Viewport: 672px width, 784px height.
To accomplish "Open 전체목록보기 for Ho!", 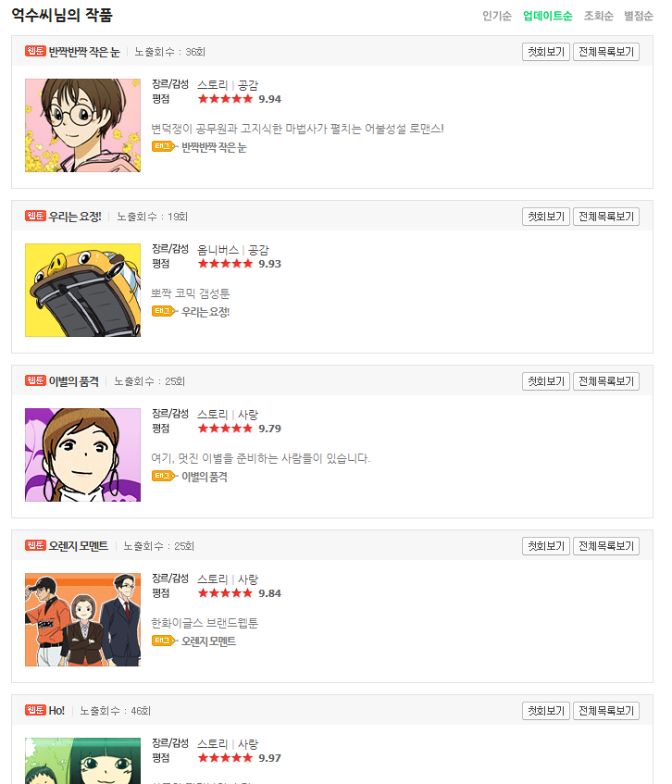I will (x=606, y=711).
